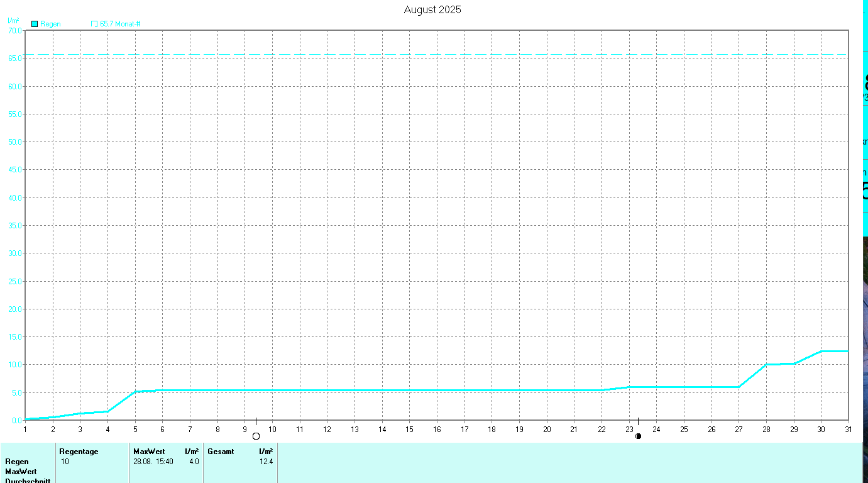Click the Regentage value 10
This screenshot has height=483, width=868.
[x=65, y=462]
